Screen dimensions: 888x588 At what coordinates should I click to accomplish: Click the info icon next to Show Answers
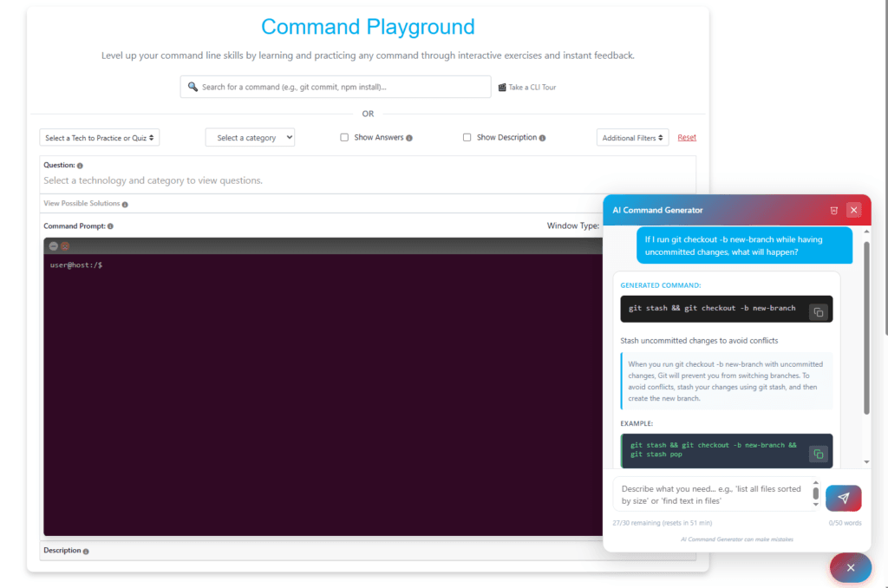[409, 138]
